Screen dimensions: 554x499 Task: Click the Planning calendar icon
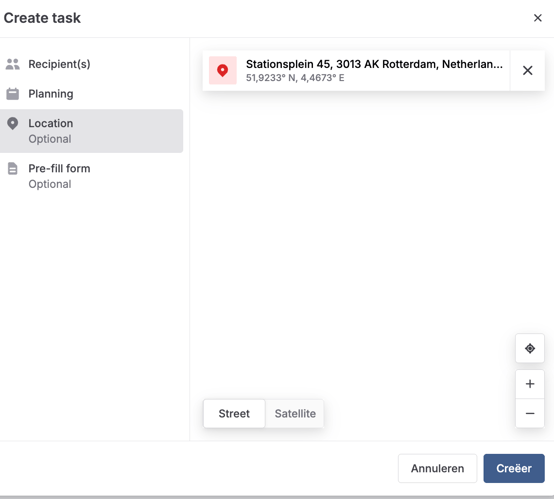click(x=13, y=94)
